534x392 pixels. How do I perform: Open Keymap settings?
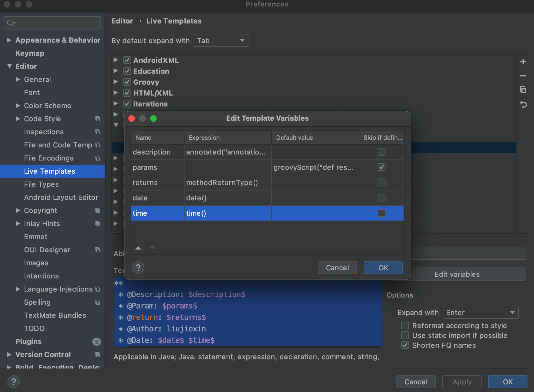pos(30,53)
